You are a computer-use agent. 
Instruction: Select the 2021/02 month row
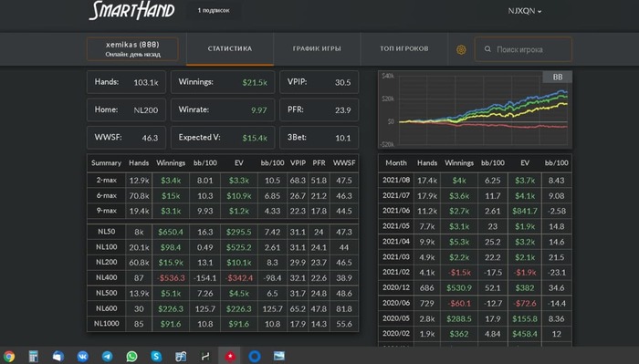point(476,273)
